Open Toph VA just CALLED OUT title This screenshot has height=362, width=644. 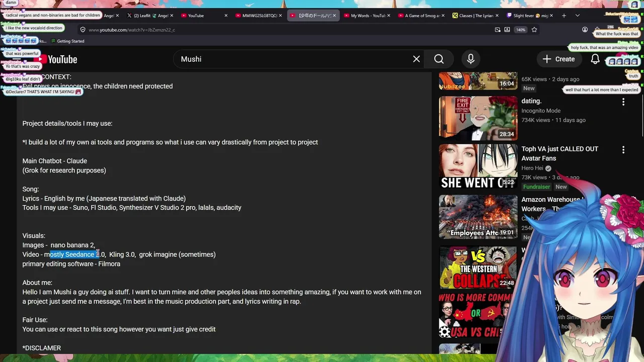coord(559,154)
